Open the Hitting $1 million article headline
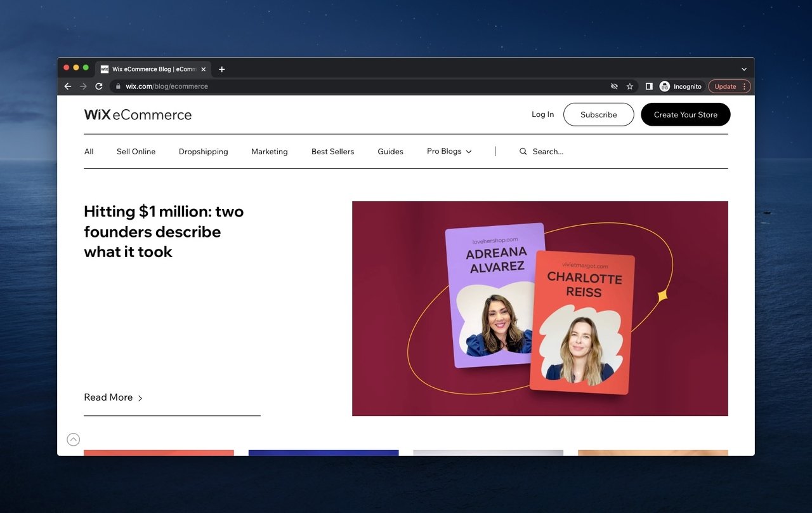The image size is (812, 513). [x=164, y=232]
